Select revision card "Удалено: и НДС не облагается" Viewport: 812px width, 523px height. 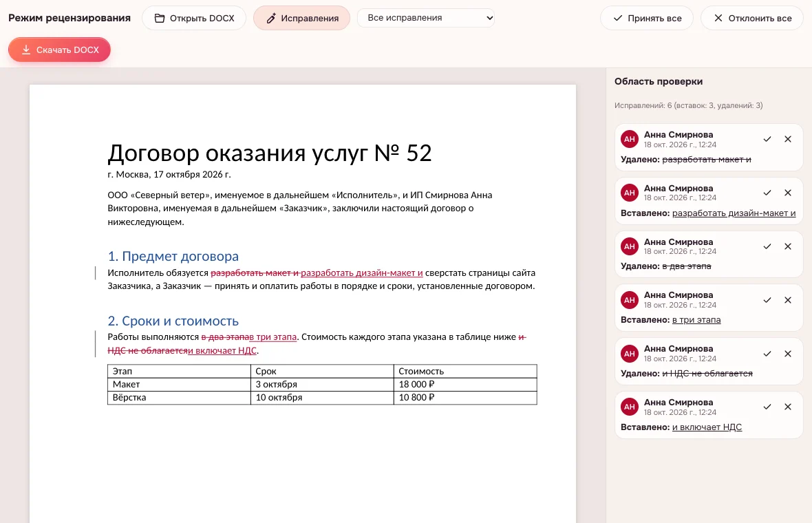coord(708,361)
